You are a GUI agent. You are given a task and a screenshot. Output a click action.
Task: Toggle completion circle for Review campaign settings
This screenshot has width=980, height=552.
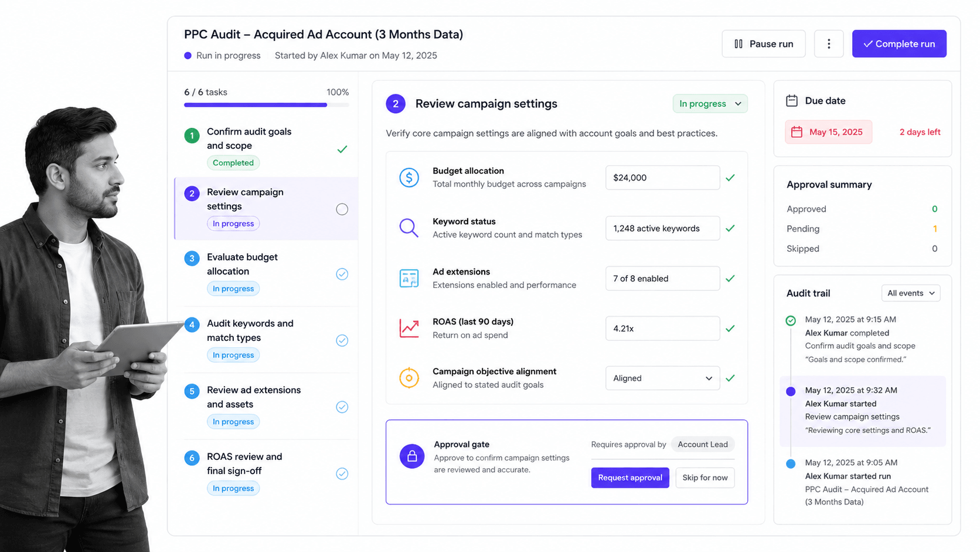click(342, 209)
